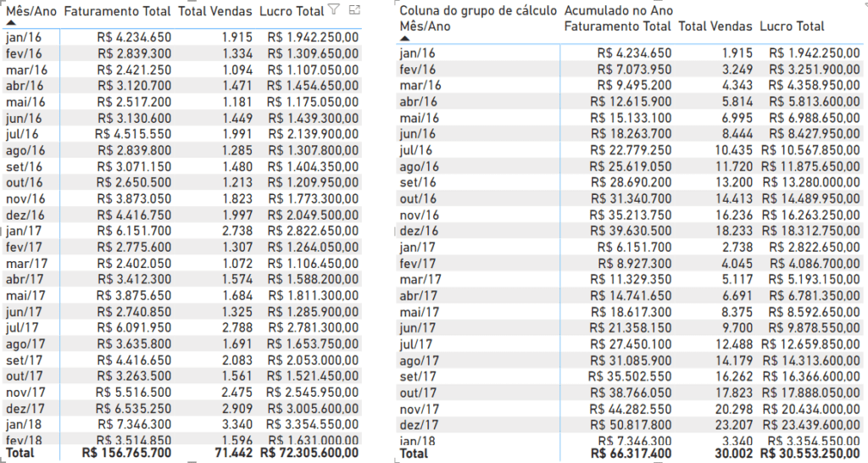The width and height of the screenshot is (868, 463).
Task: Select accumulated sales value 10.435
Action: (x=734, y=150)
